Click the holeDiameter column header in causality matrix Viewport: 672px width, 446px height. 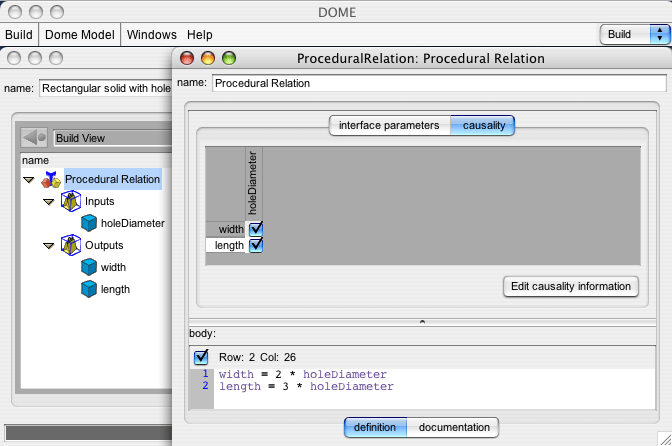tap(254, 183)
